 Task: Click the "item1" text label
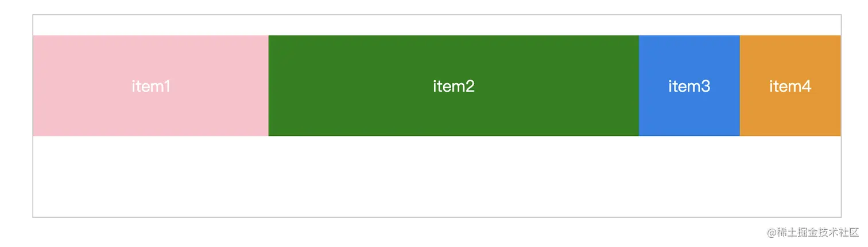[151, 87]
